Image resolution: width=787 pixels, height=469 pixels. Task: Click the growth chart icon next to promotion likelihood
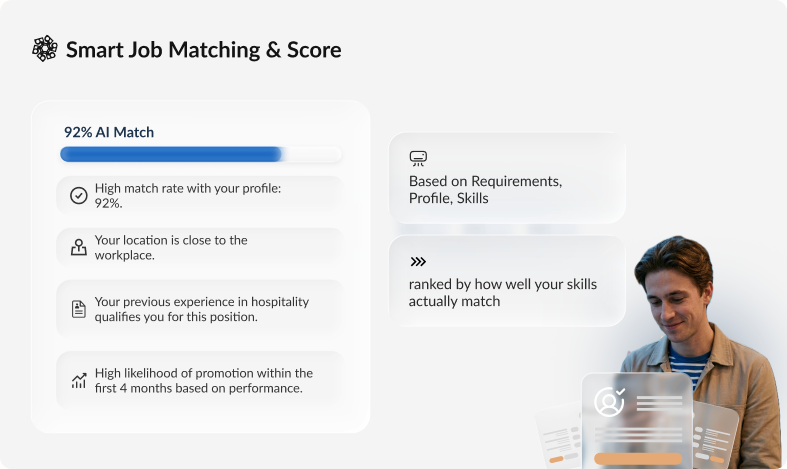point(78,381)
